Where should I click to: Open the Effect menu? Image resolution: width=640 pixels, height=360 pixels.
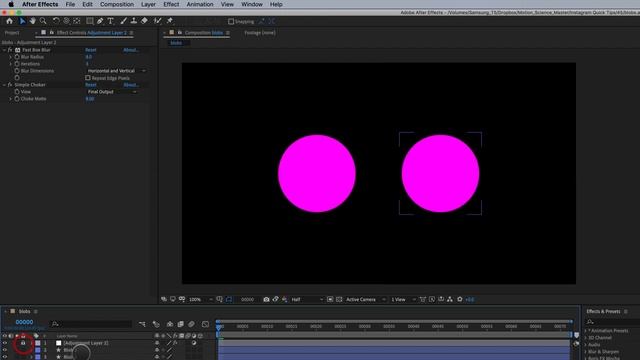pyautogui.click(x=171, y=4)
